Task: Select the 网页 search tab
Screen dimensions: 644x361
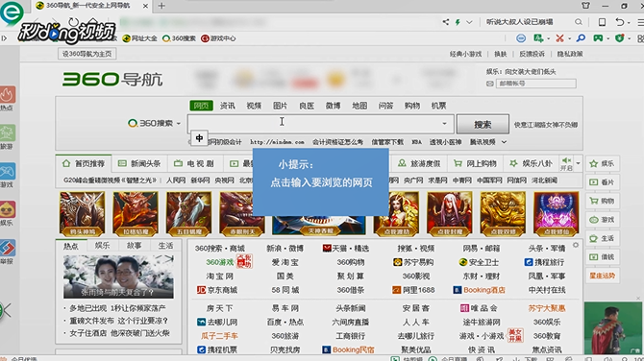Action: [x=201, y=106]
